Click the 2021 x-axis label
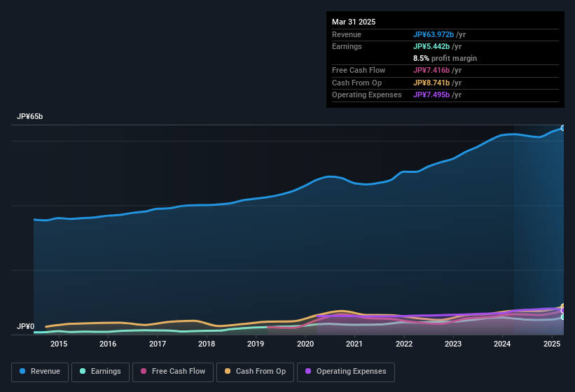Image resolution: width=575 pixels, height=392 pixels. pos(354,344)
